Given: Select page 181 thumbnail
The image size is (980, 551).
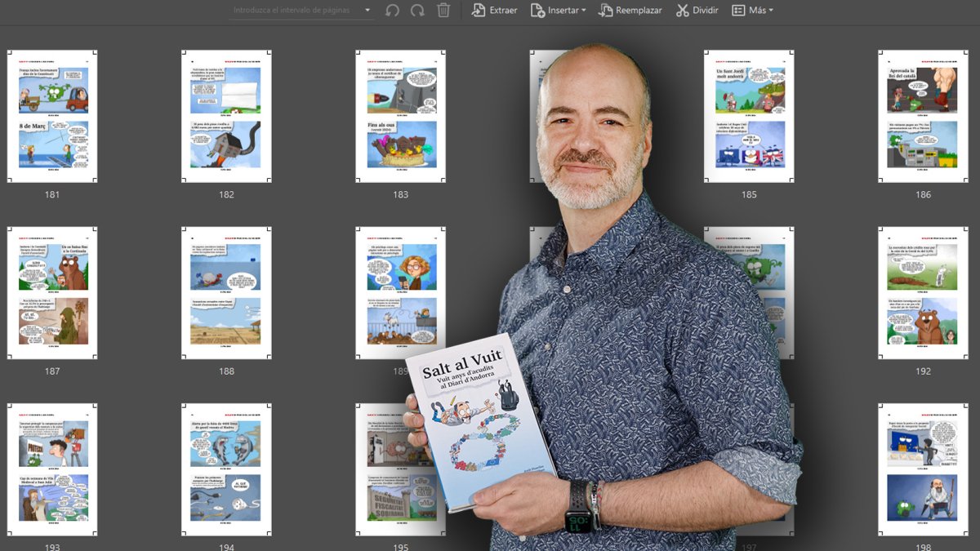Looking at the screenshot, I should click(52, 116).
